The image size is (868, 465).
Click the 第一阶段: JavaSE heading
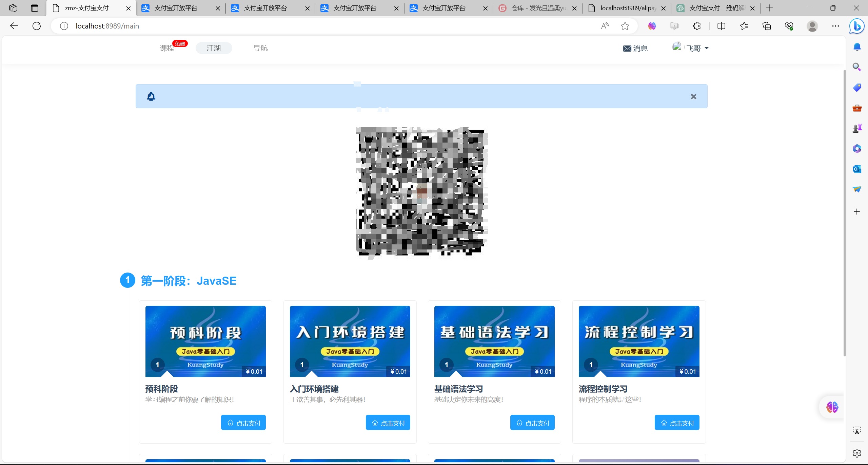pos(189,281)
